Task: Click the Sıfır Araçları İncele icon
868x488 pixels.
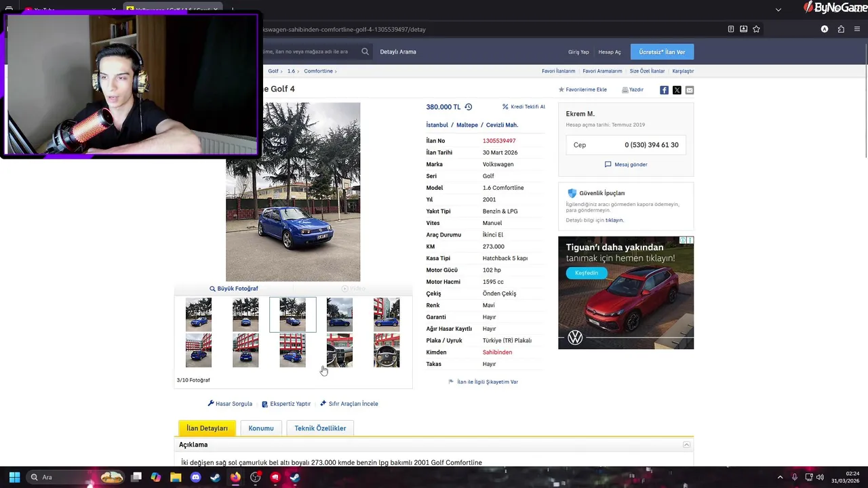Action: (x=323, y=403)
